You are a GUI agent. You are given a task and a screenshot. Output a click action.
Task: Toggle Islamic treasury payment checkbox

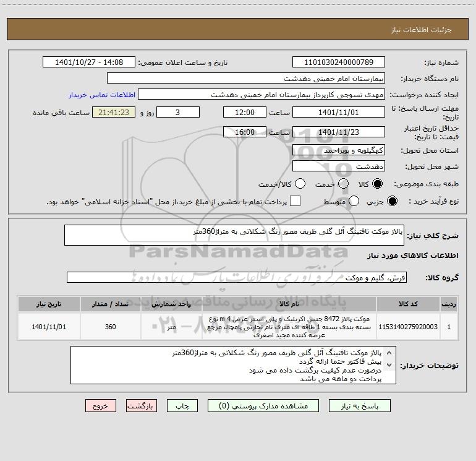(x=295, y=201)
